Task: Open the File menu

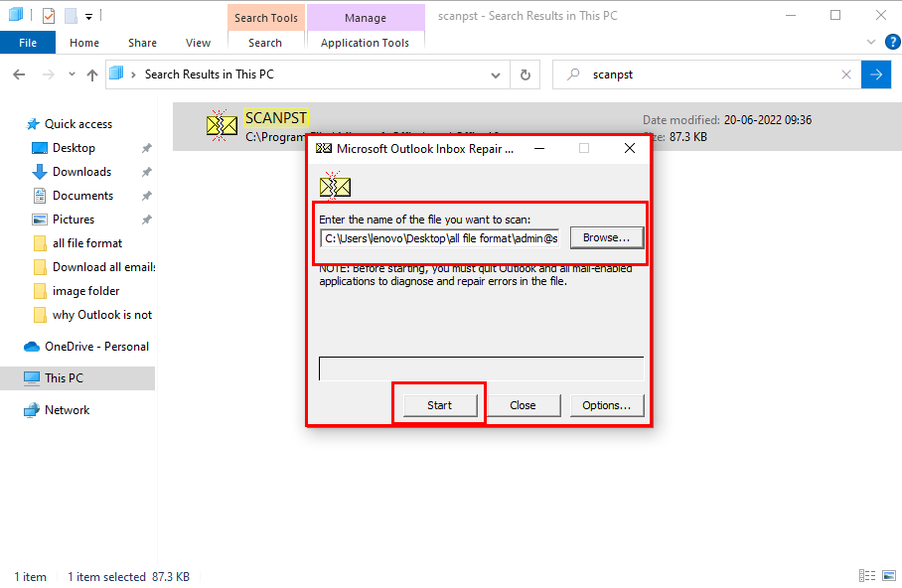Action: 28,43
